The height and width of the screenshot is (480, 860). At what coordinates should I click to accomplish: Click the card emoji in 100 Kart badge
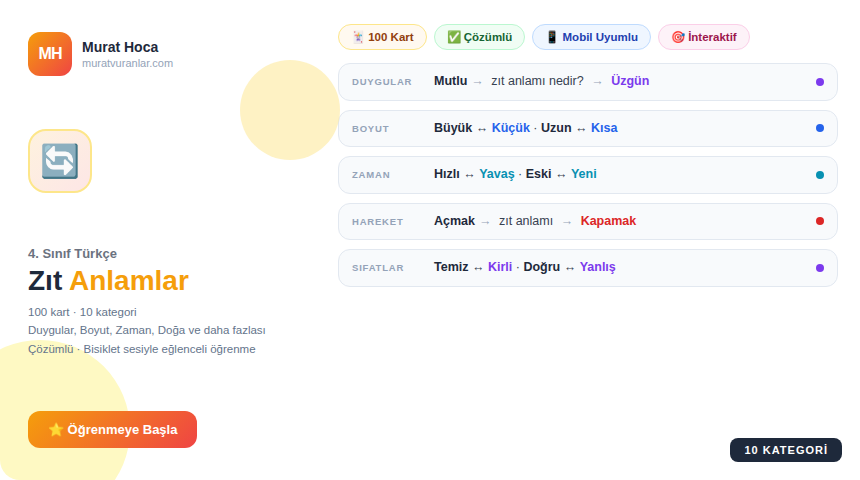pos(358,37)
